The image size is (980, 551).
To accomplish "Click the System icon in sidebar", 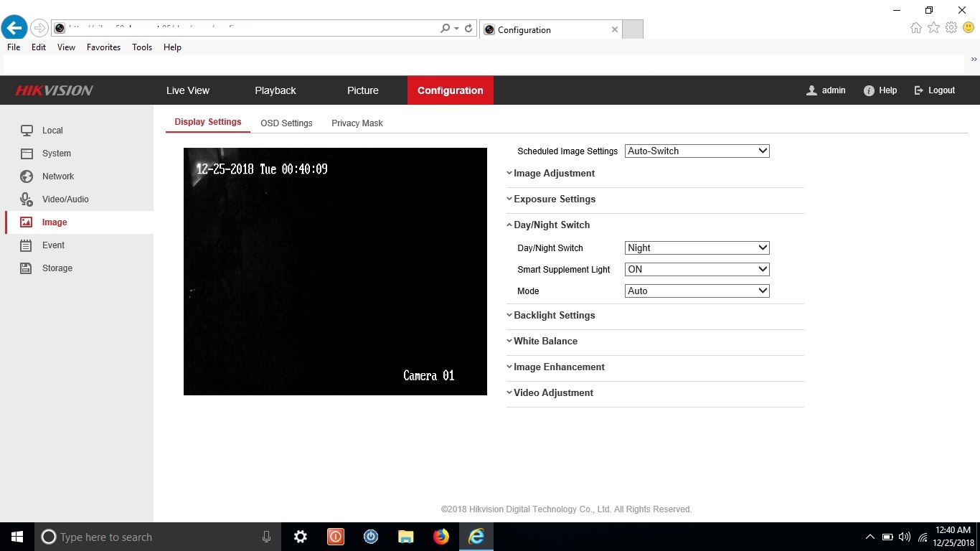I will point(27,154).
